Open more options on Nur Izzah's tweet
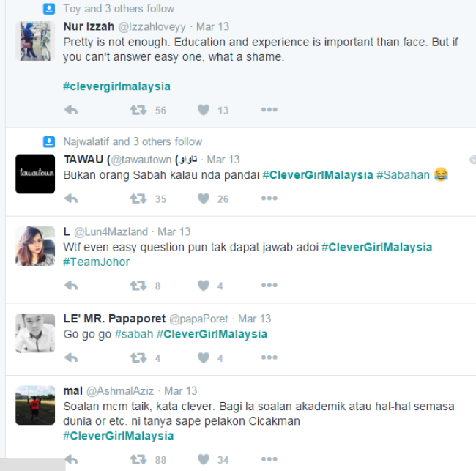 pos(269,110)
